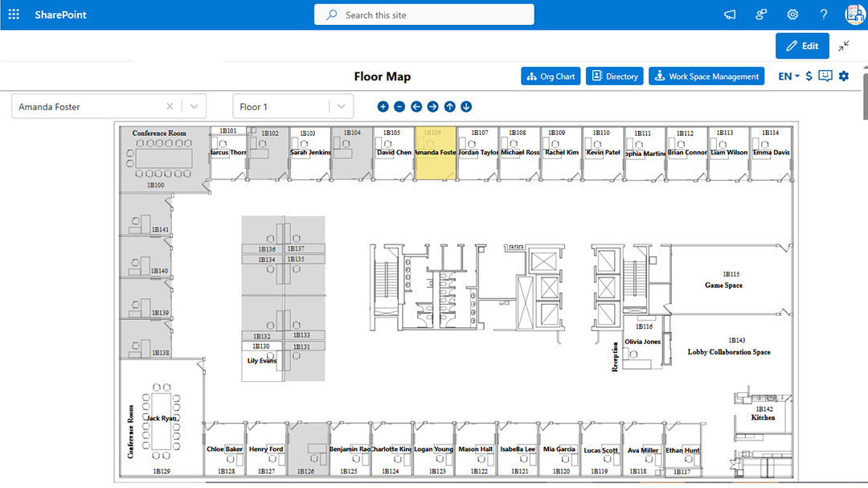Viewport: 868px width, 488px height.
Task: Open the dollar pricing icon
Action: (x=808, y=76)
